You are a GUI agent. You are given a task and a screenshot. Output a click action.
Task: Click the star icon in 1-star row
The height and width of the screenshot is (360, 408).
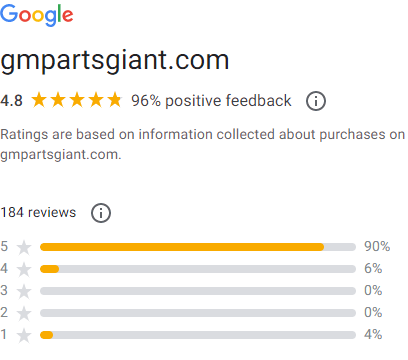pyautogui.click(x=24, y=335)
